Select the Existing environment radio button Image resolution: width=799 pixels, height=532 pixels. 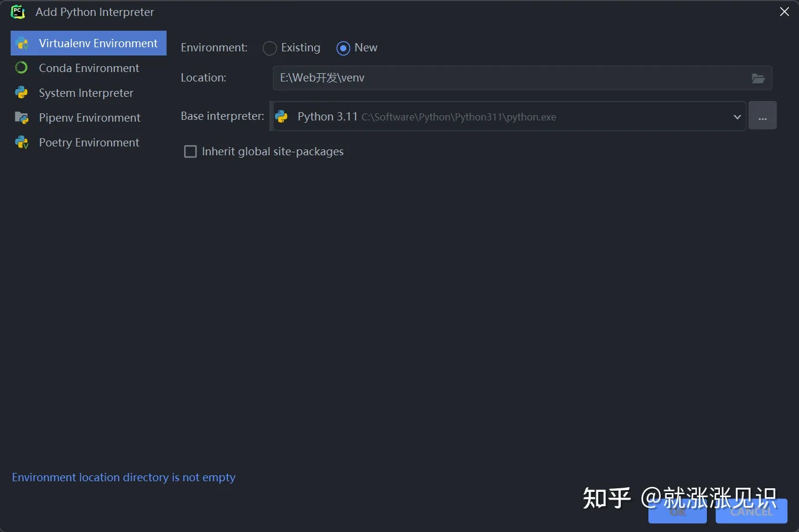[x=269, y=48]
